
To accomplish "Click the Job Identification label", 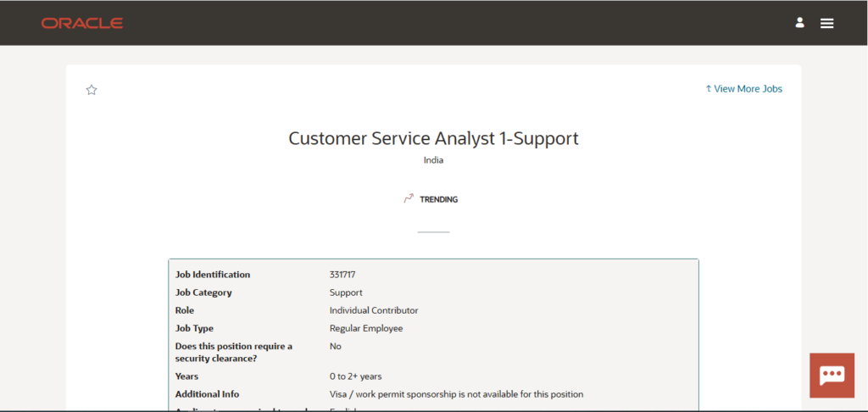I will (213, 274).
